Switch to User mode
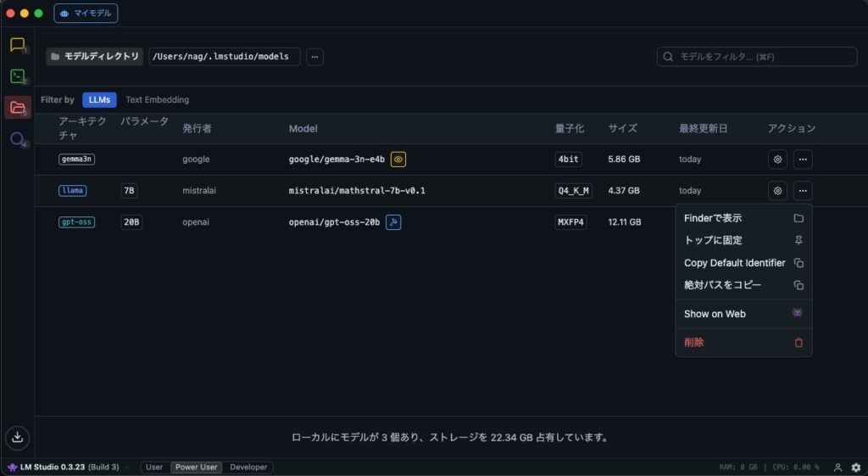The width and height of the screenshot is (868, 476). click(154, 468)
